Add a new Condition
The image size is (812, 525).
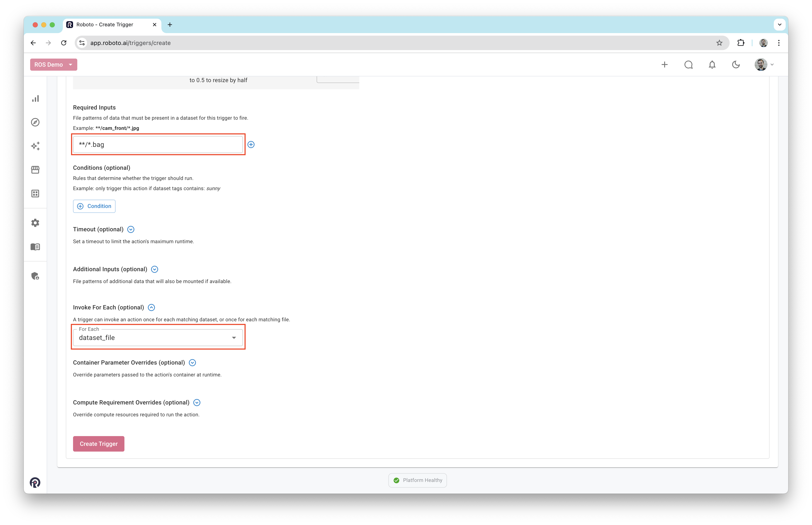[94, 206]
